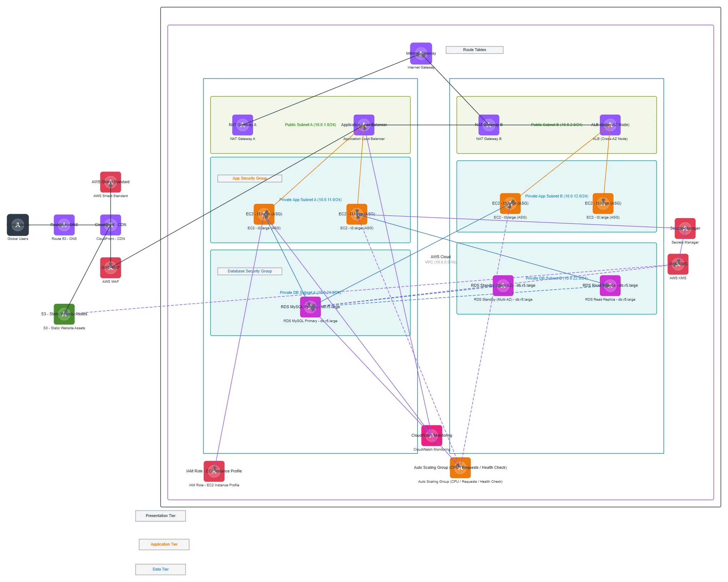Select the AWS WAF icon
728x582 pixels.
coord(111,268)
